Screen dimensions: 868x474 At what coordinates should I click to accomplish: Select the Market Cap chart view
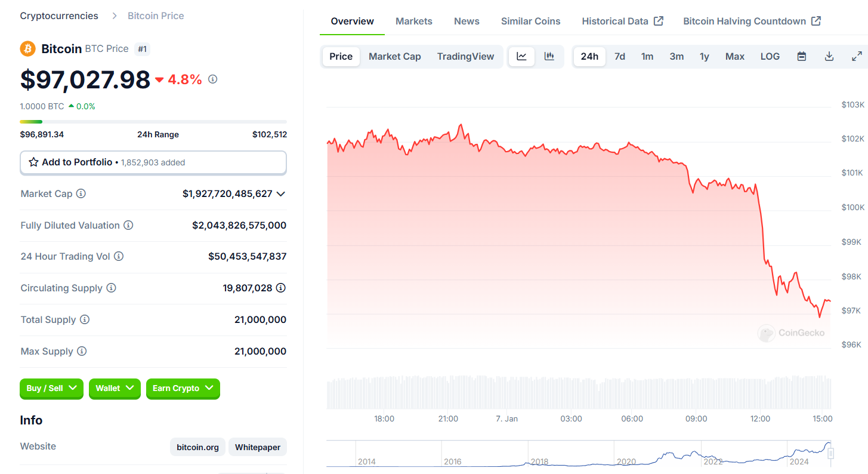coord(395,57)
